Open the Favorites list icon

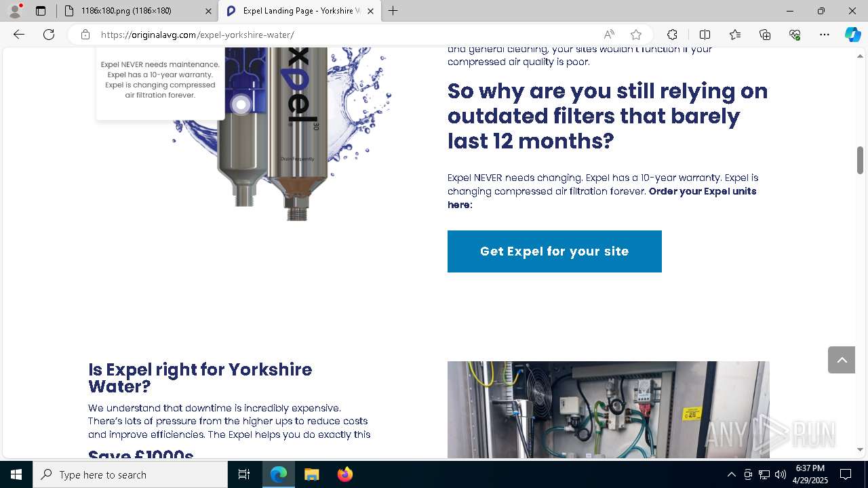pyautogui.click(x=735, y=35)
